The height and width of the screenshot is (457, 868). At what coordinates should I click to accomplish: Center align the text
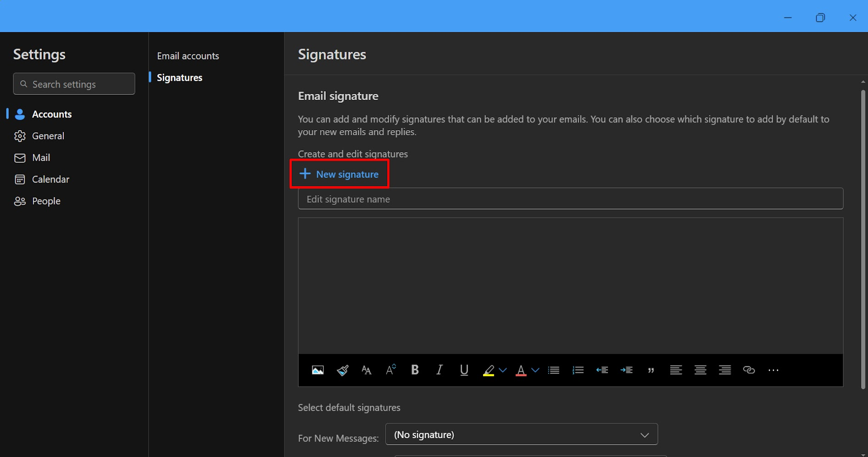(x=700, y=370)
